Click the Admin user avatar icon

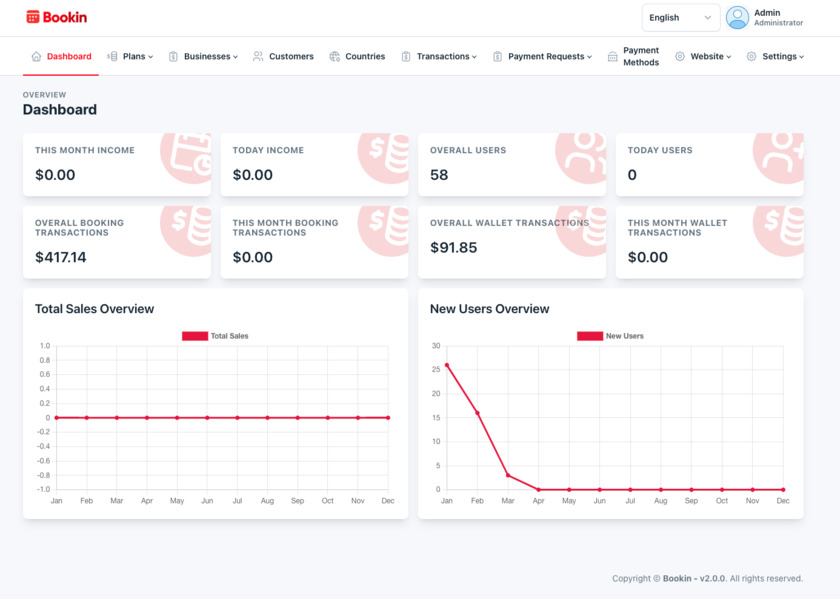(737, 18)
